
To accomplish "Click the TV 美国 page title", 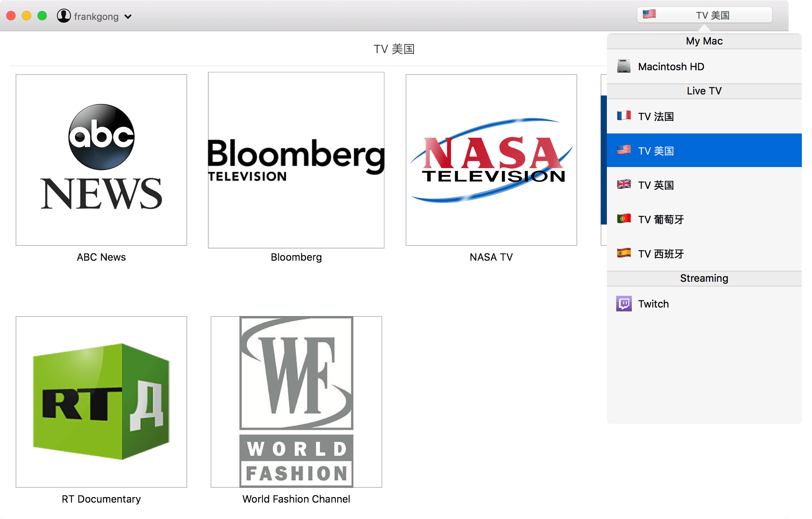I will click(394, 49).
